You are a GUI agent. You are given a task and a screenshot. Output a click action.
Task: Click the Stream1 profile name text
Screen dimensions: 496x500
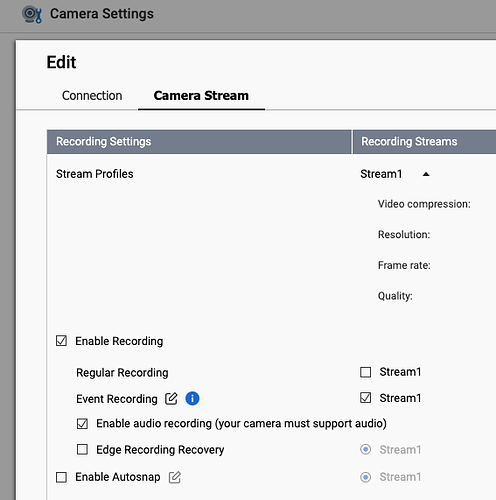[381, 174]
